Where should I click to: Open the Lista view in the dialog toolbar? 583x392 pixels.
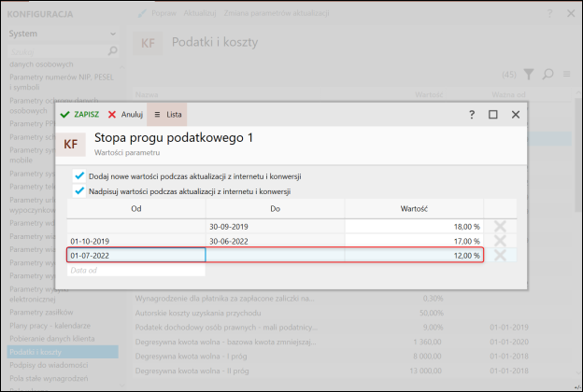point(167,115)
